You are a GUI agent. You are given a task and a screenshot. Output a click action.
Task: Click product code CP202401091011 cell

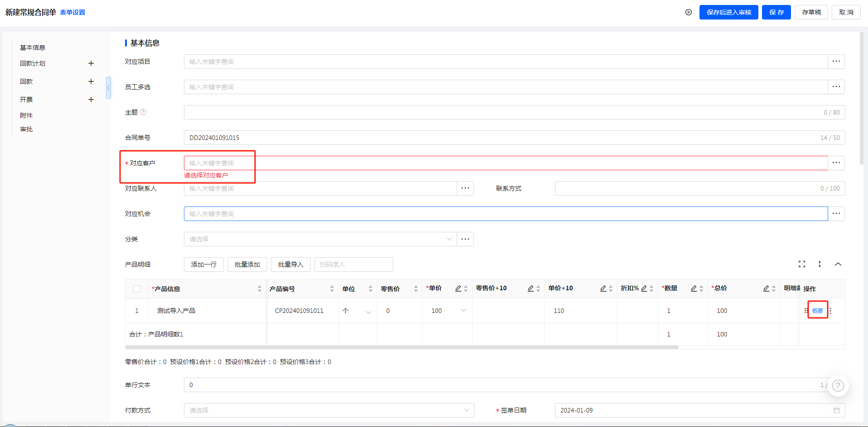pyautogui.click(x=299, y=311)
